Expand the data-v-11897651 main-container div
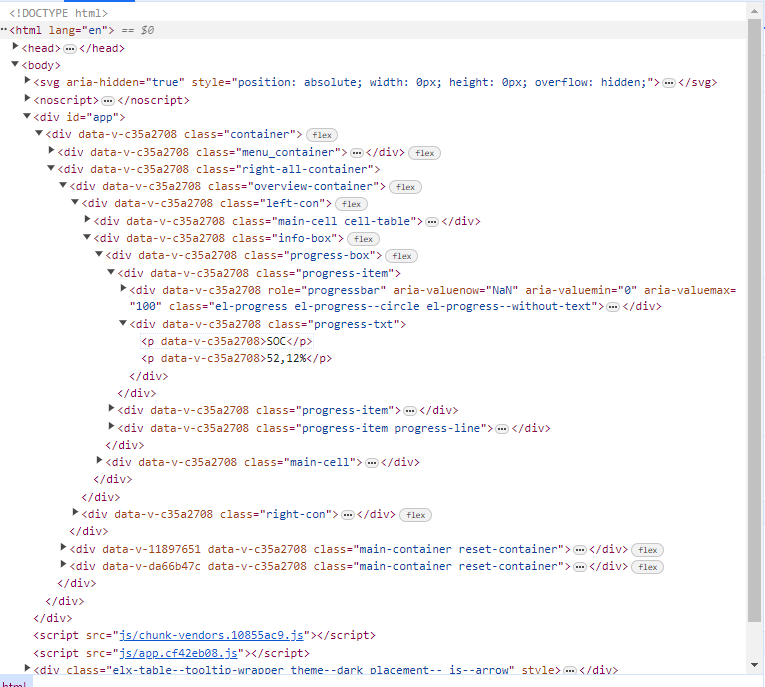765x687 pixels. point(63,547)
